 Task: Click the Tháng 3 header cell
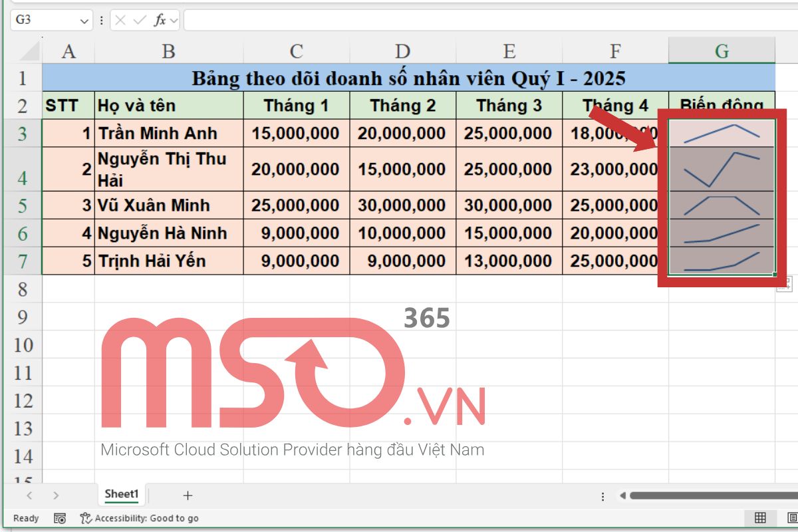509,105
